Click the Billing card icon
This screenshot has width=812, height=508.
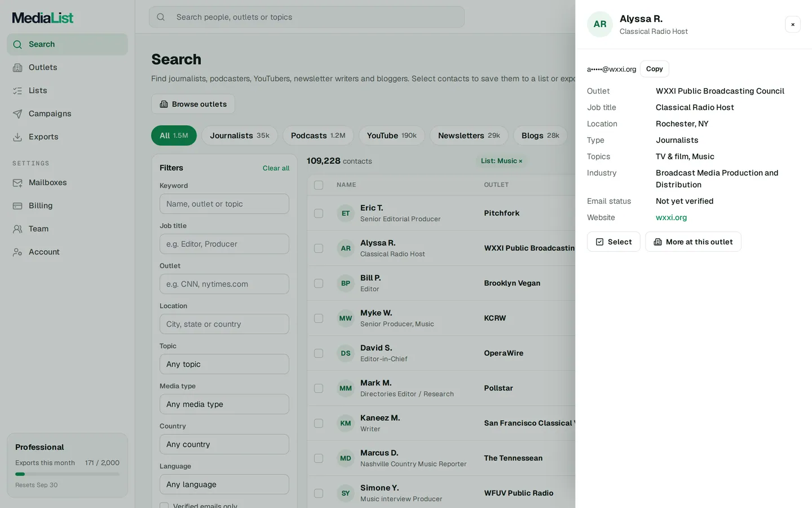(x=17, y=206)
